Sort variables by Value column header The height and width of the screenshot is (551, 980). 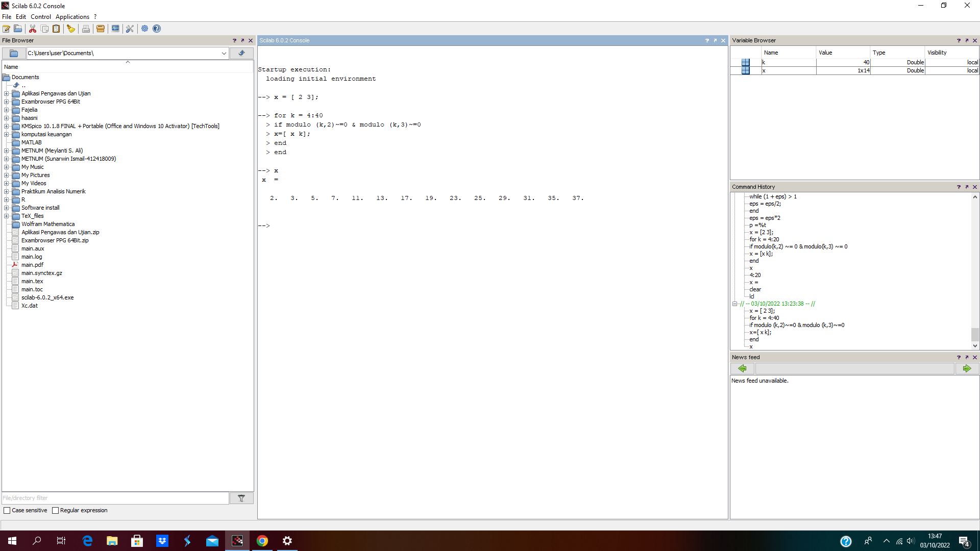[x=843, y=53]
